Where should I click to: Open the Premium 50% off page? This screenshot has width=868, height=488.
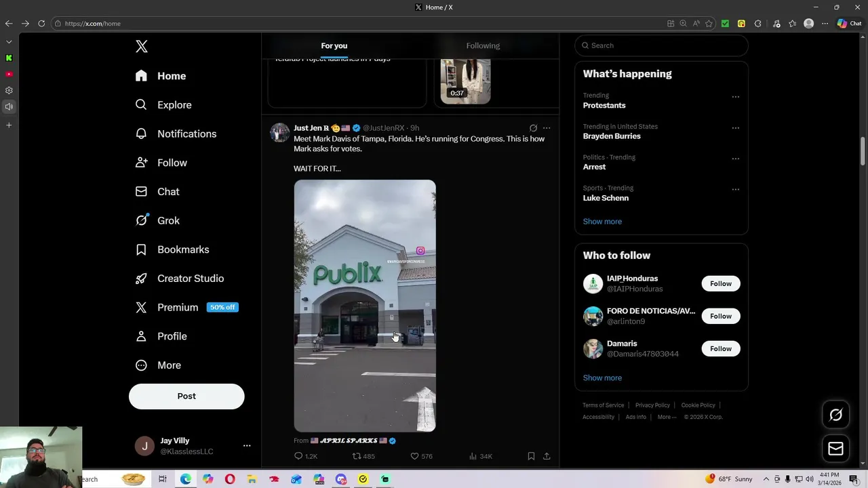click(x=186, y=307)
